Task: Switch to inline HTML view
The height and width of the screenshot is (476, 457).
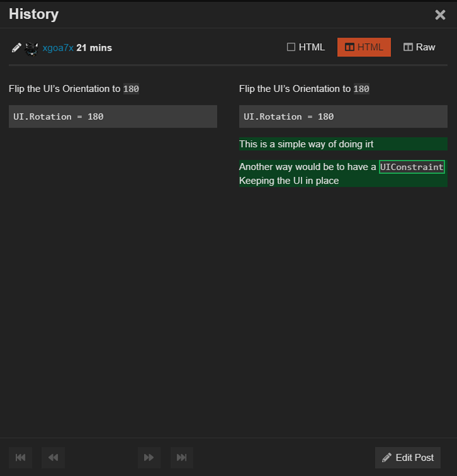Action: click(306, 47)
